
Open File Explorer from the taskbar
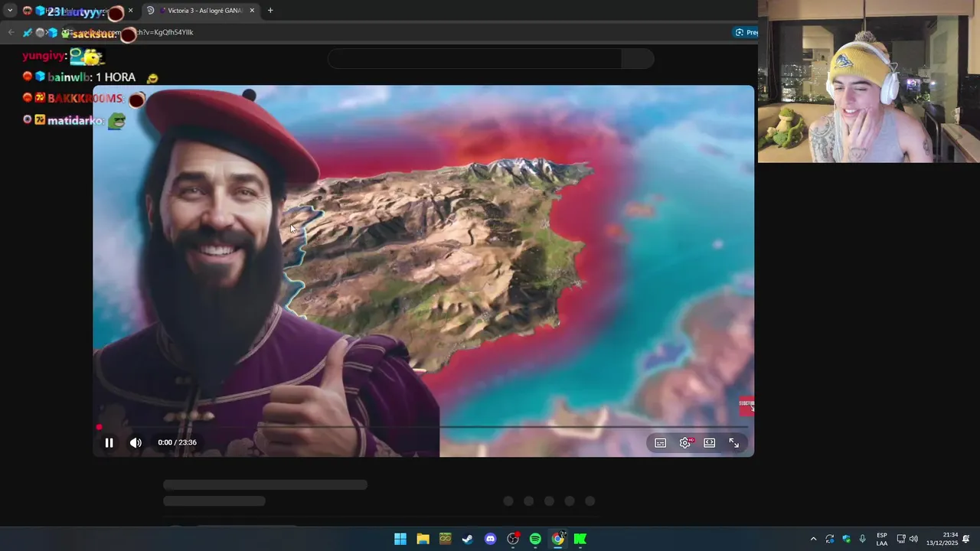click(x=423, y=539)
